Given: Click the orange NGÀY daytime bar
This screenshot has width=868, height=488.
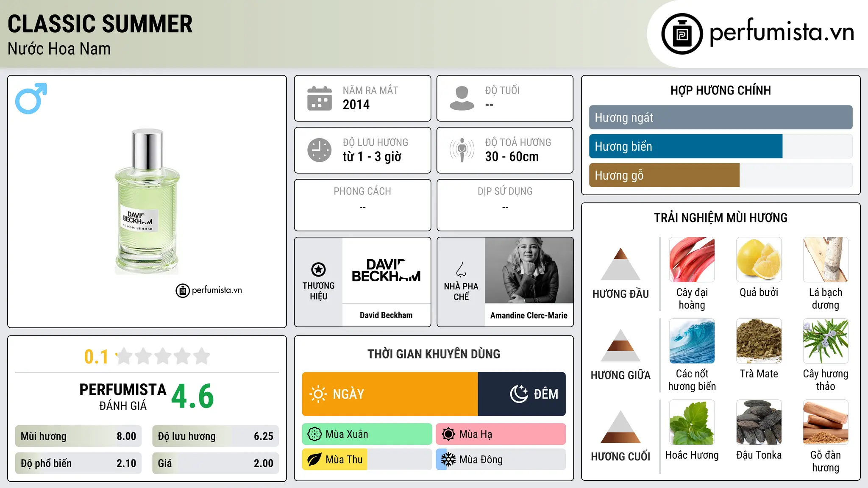Looking at the screenshot, I should (x=390, y=394).
